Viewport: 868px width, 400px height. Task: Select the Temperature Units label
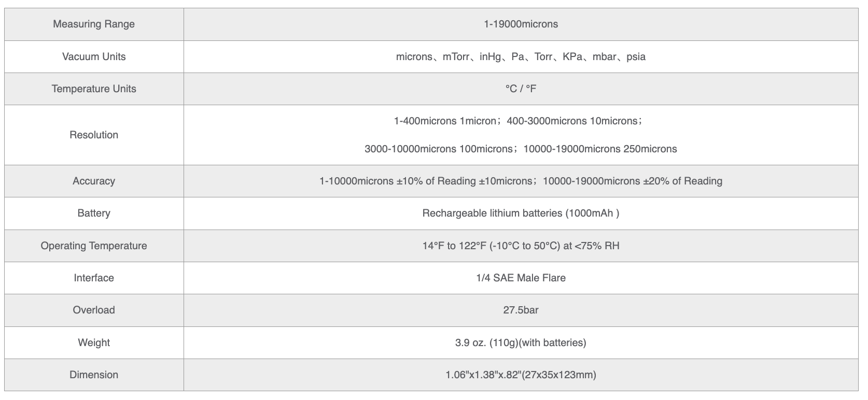tap(94, 89)
